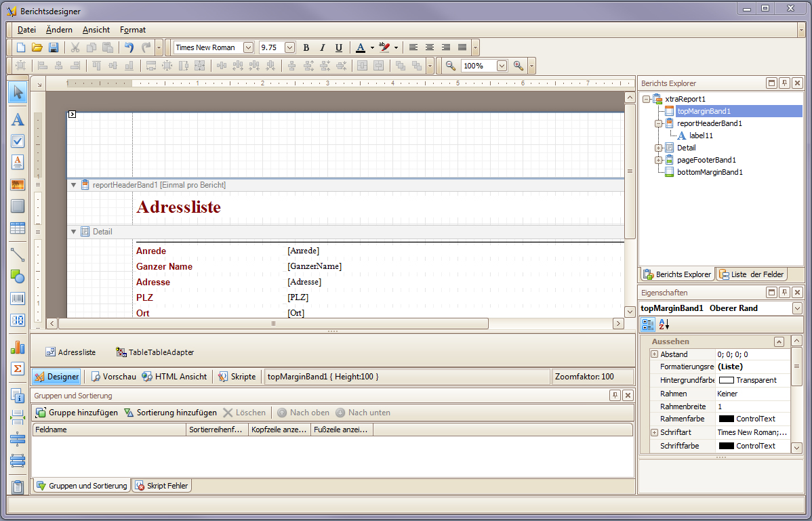Viewport: 812px width, 521px height.
Task: Open the zoom percentage dropdown
Action: (x=502, y=66)
